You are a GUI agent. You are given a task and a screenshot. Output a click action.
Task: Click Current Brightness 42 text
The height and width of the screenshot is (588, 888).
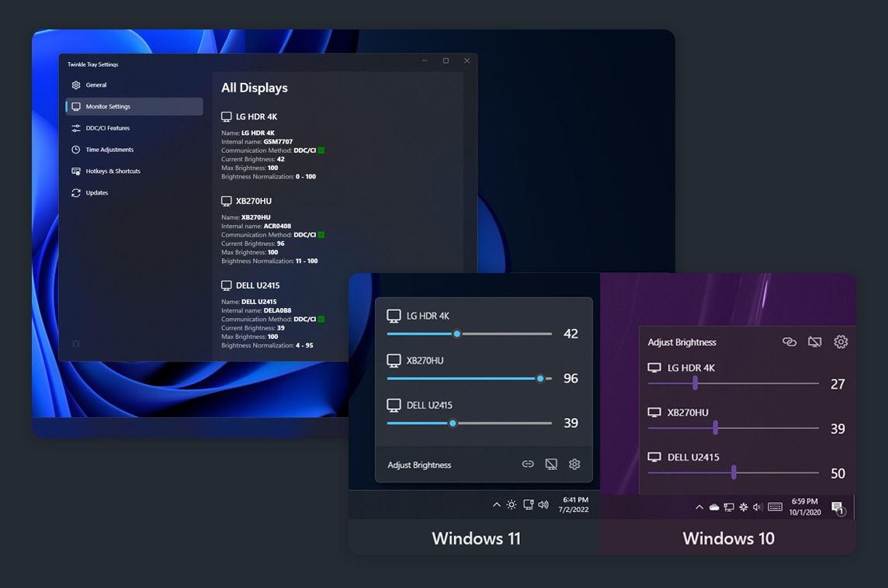(252, 159)
